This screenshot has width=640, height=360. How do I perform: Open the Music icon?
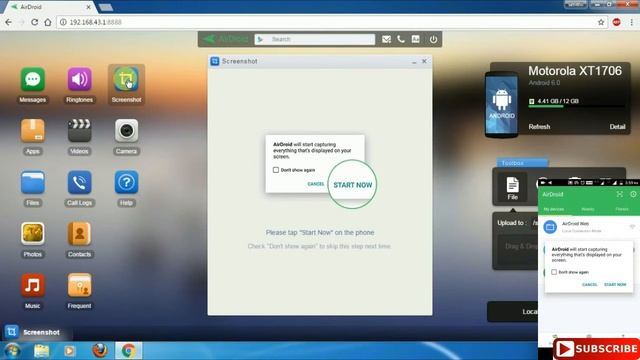click(33, 285)
